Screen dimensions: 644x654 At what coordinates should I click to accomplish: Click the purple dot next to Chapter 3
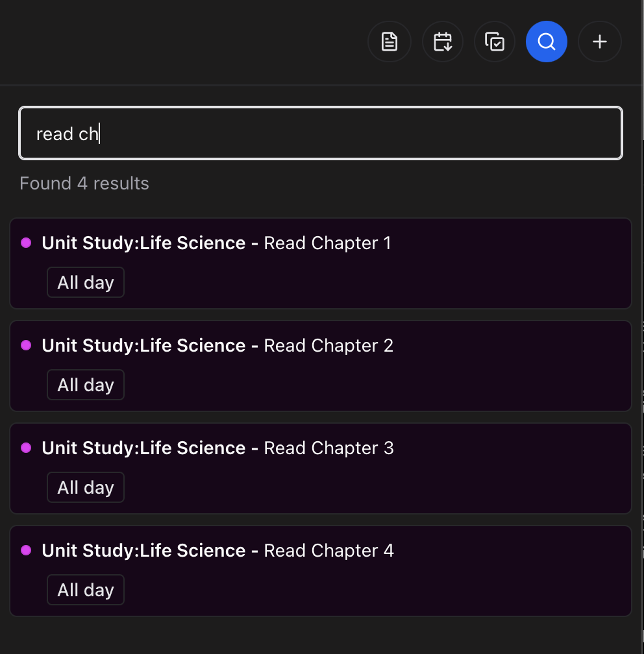26,448
